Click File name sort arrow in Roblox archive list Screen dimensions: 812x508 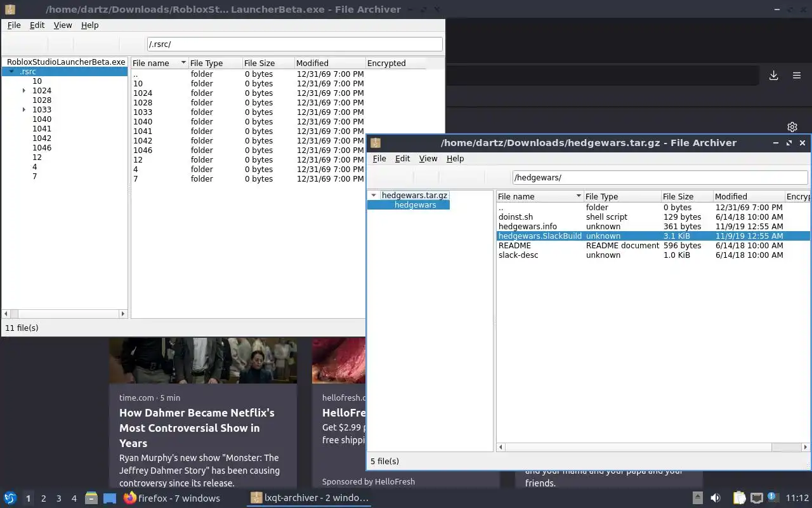(183, 63)
